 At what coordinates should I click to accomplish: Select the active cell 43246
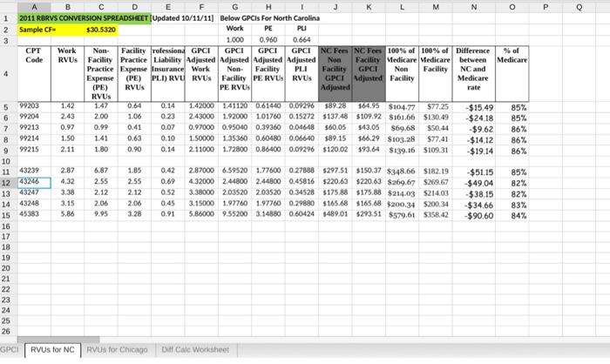(x=34, y=182)
